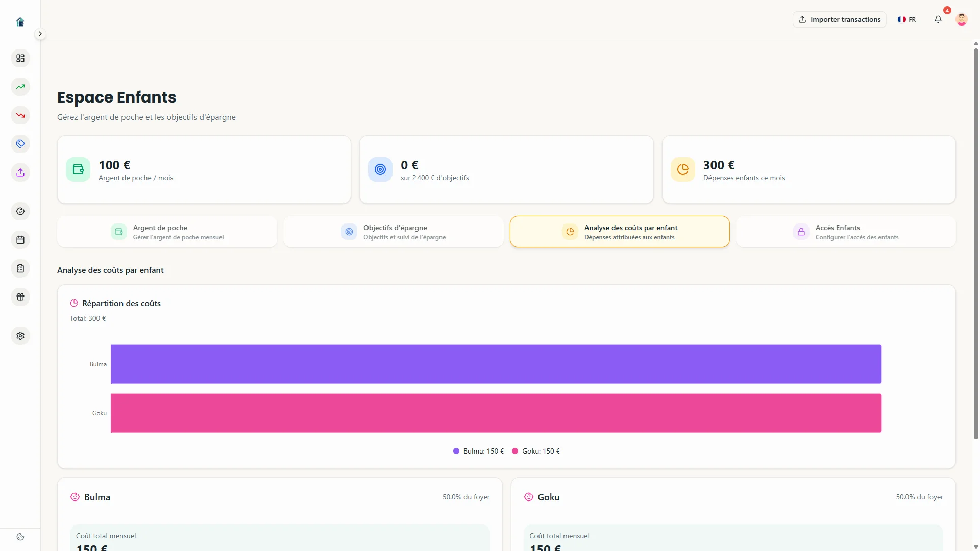The image size is (980, 551).
Task: Open the FR language selector
Action: click(906, 19)
